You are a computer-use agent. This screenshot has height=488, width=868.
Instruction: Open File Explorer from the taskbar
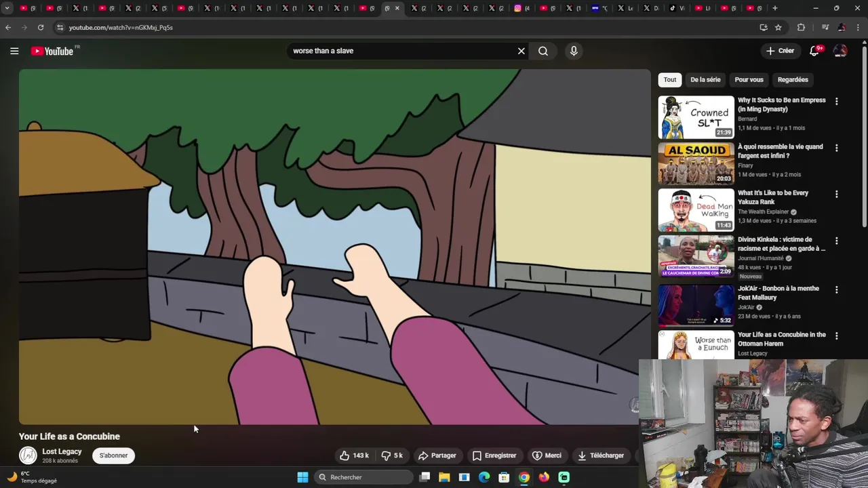pyautogui.click(x=444, y=477)
